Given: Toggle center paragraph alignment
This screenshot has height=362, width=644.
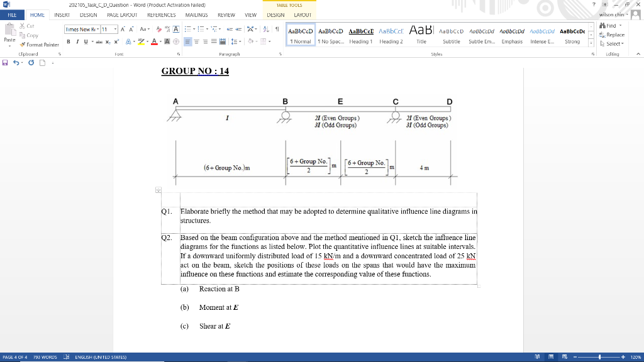Looking at the screenshot, I should [196, 42].
